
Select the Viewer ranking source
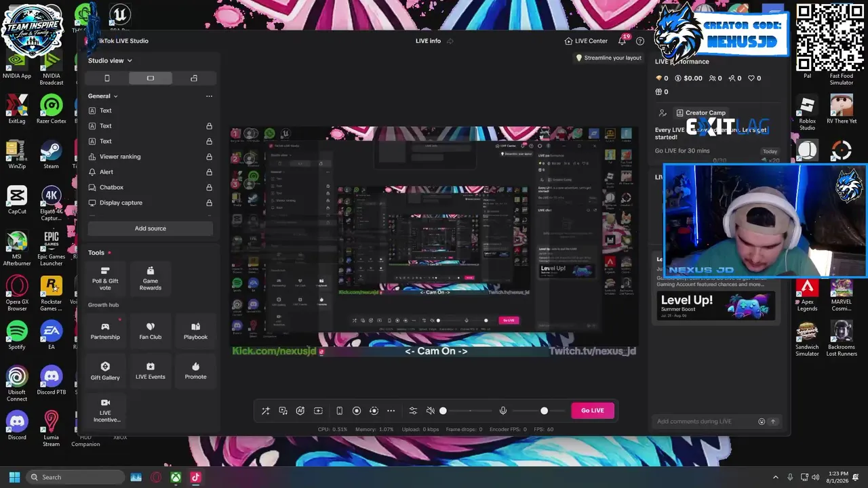120,157
